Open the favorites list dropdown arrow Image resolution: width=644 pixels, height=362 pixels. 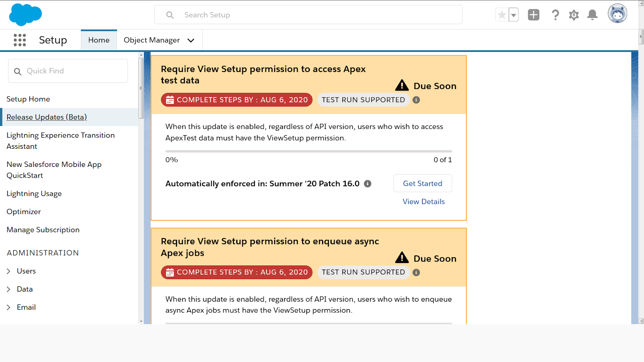(514, 15)
